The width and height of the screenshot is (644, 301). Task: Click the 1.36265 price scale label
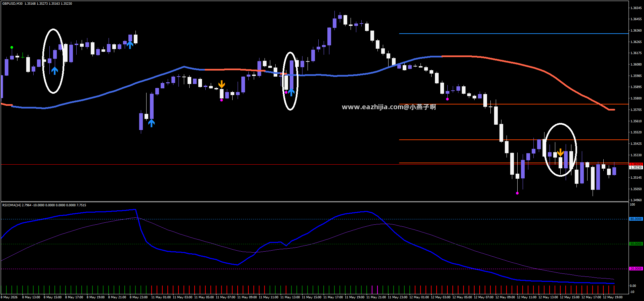pos(636,42)
